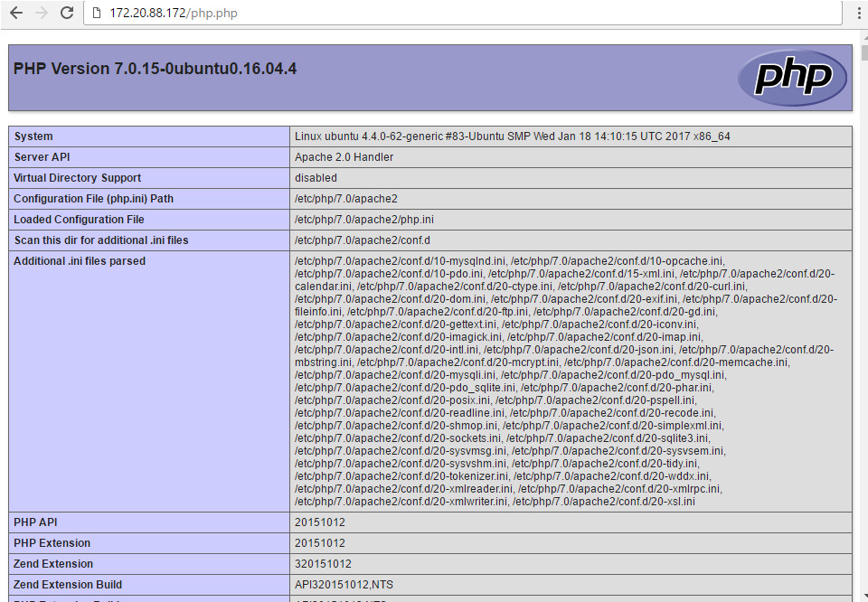This screenshot has width=868, height=602.
Task: Click the 'disabled' value cell
Action: tap(571, 177)
